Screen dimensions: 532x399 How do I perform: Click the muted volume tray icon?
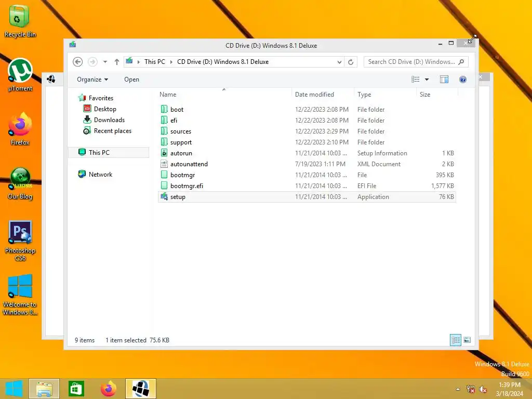[483, 389]
